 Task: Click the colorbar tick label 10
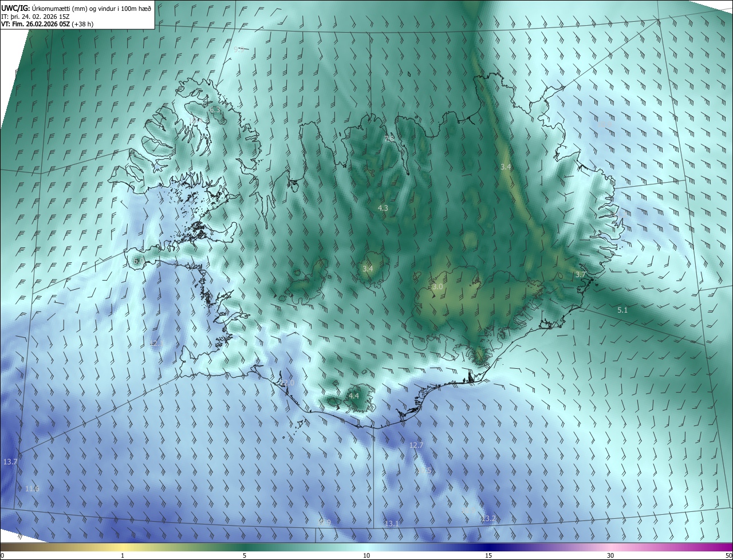pyautogui.click(x=366, y=556)
